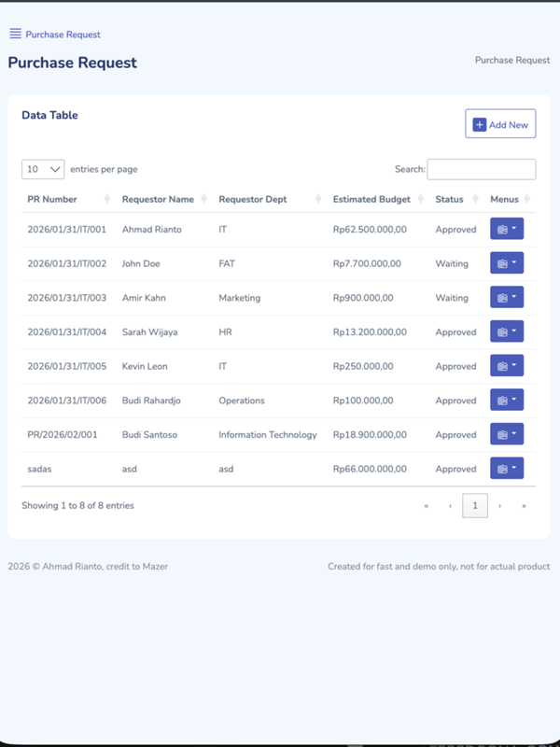Sort by Status column
The height and width of the screenshot is (747, 560).
(456, 199)
